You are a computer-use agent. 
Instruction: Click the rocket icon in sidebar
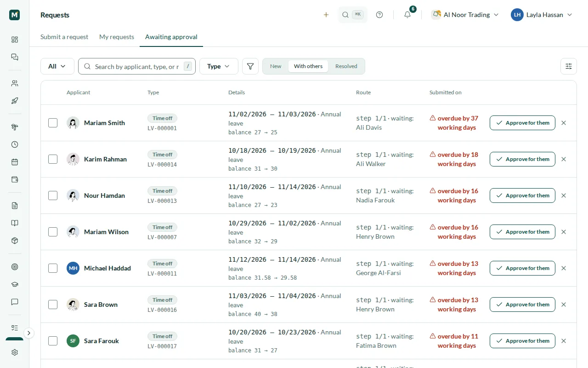15,101
